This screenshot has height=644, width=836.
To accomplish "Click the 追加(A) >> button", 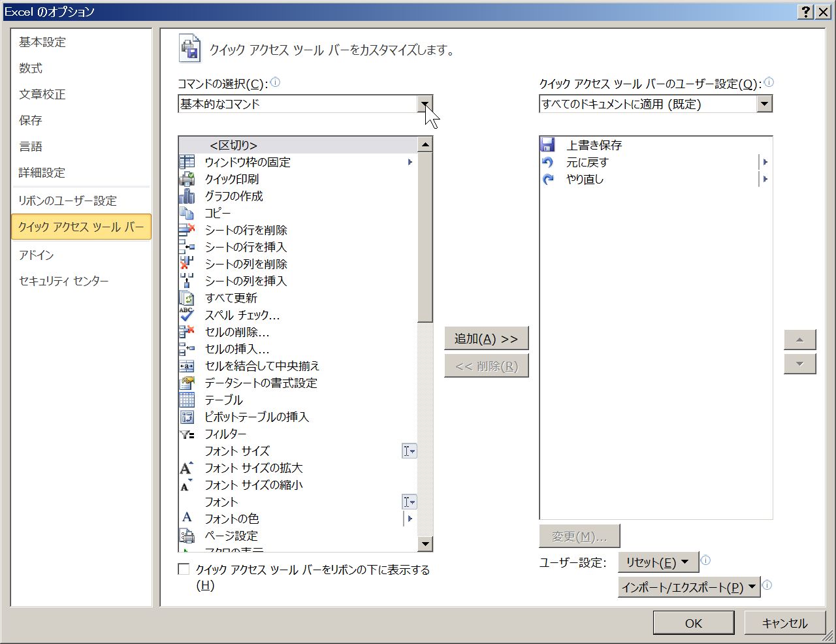I will (487, 338).
